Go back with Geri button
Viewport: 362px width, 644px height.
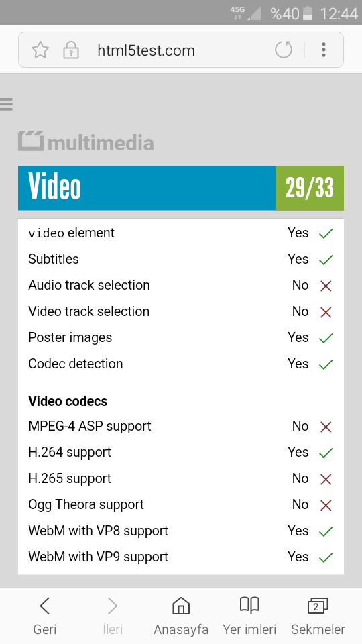[x=45, y=616]
